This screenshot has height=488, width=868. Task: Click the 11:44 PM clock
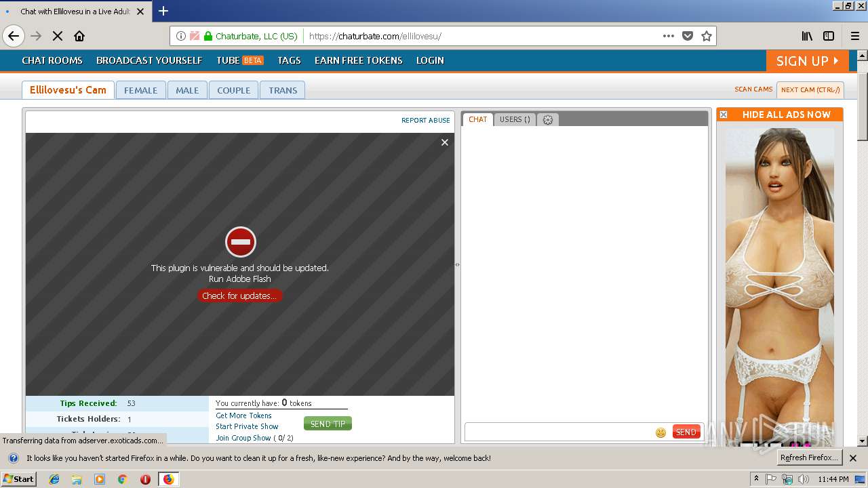(833, 479)
